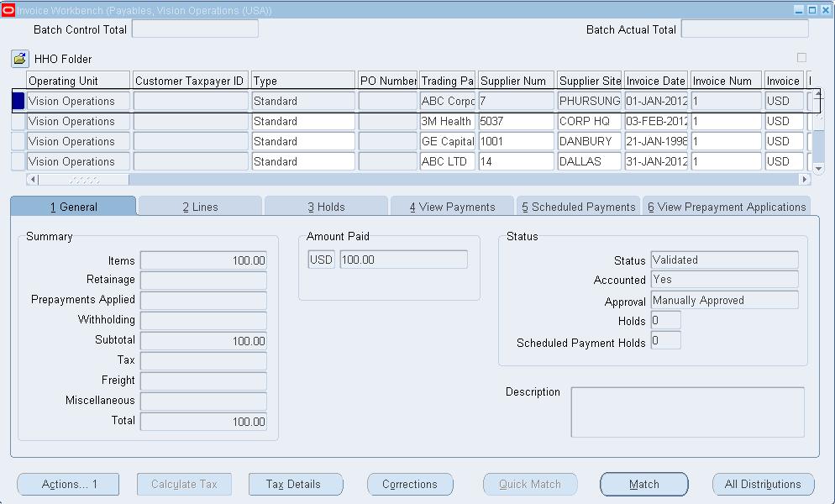This screenshot has height=504, width=835.
Task: Click the Match button
Action: [x=643, y=484]
